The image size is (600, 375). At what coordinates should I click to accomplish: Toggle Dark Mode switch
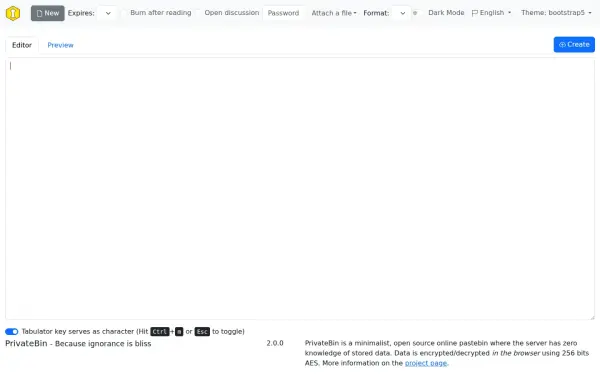[x=418, y=13]
